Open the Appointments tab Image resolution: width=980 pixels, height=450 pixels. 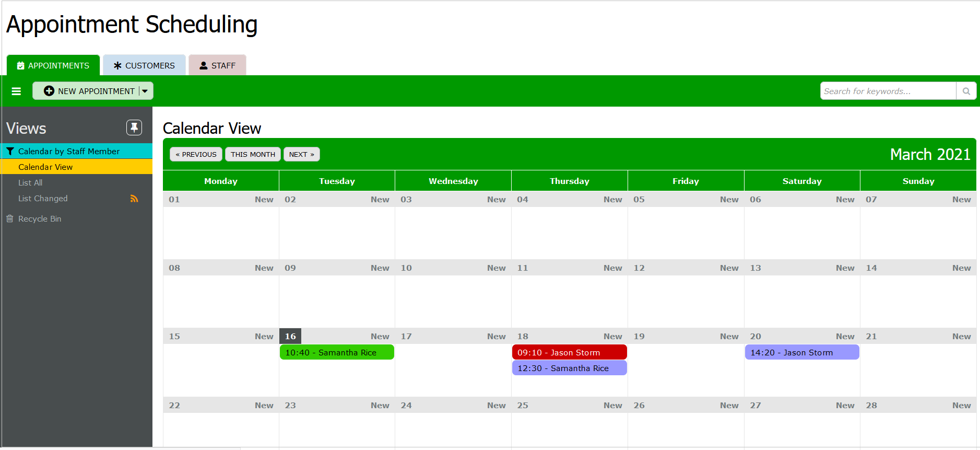(x=53, y=65)
